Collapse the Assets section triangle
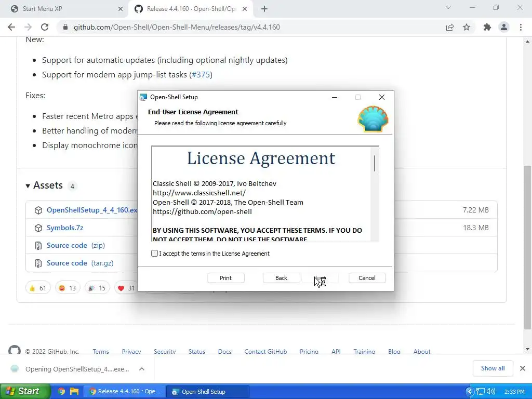 28,185
